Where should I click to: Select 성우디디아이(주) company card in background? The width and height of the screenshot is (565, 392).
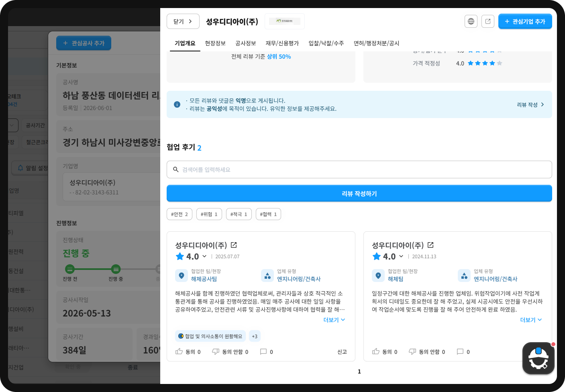[112, 187]
